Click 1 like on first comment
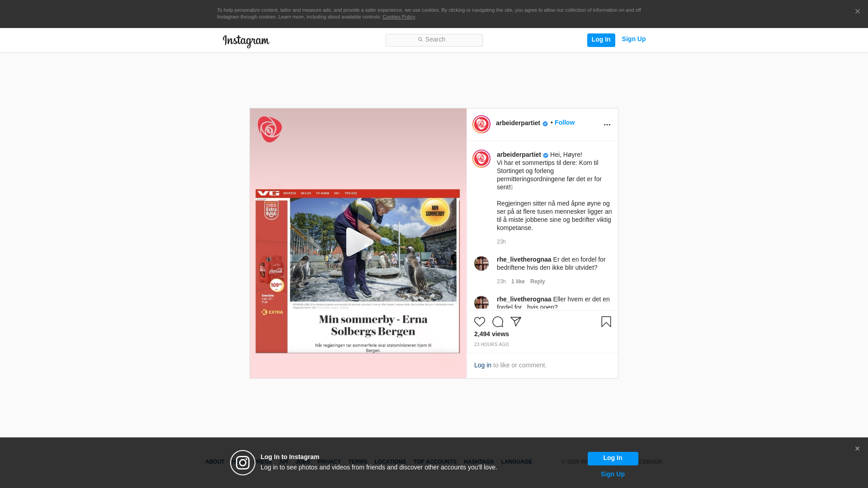This screenshot has height=488, width=868. click(x=518, y=282)
